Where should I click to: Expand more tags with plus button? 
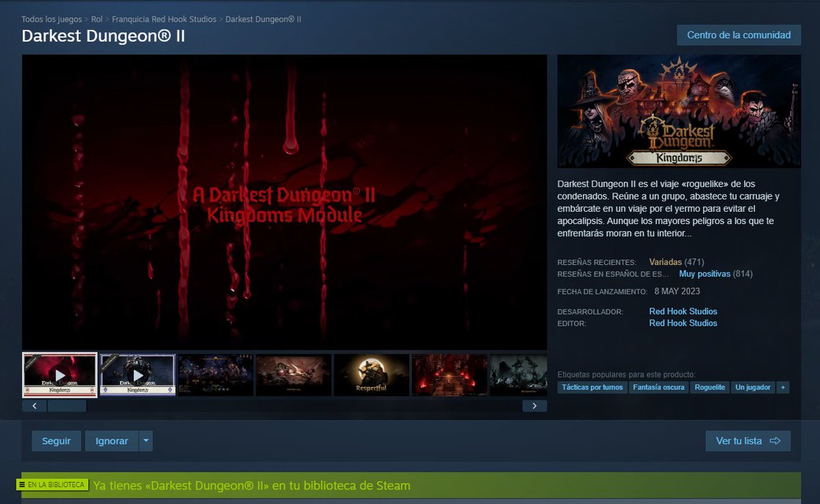[x=783, y=387]
